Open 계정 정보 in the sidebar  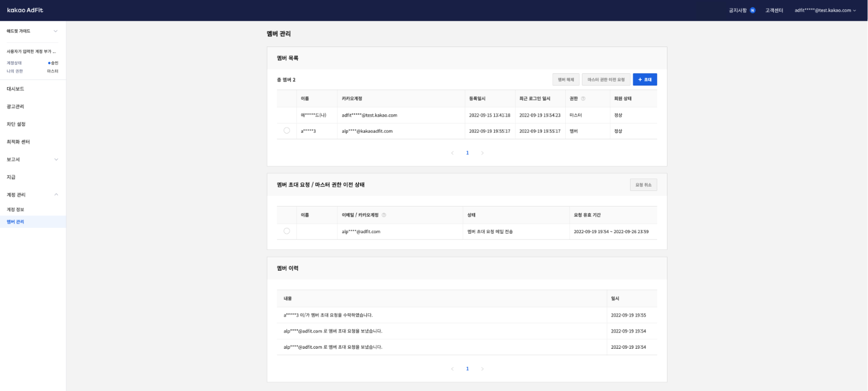point(16,210)
